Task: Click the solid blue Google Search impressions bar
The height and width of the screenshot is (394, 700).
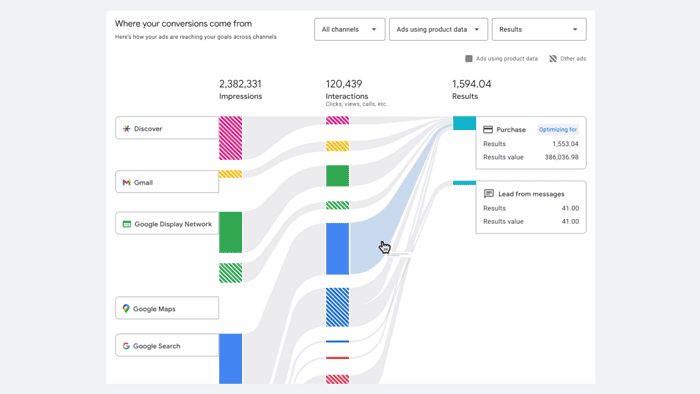Action: click(230, 359)
